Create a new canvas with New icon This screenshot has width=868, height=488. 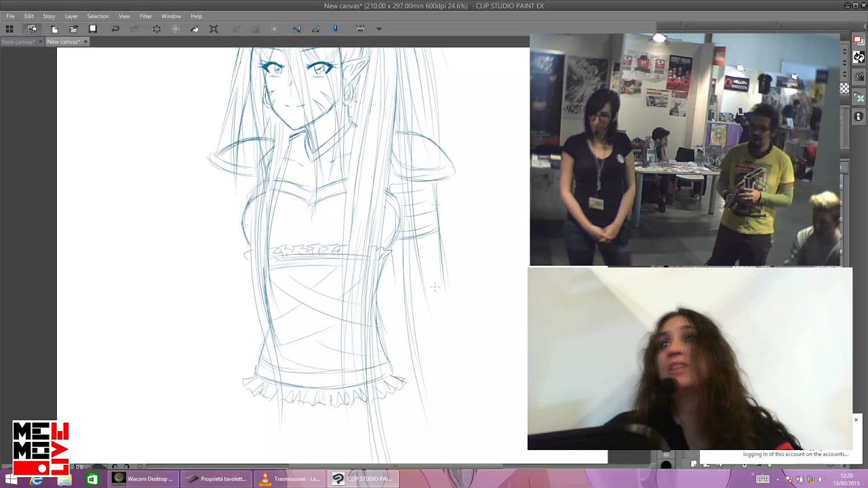[54, 29]
